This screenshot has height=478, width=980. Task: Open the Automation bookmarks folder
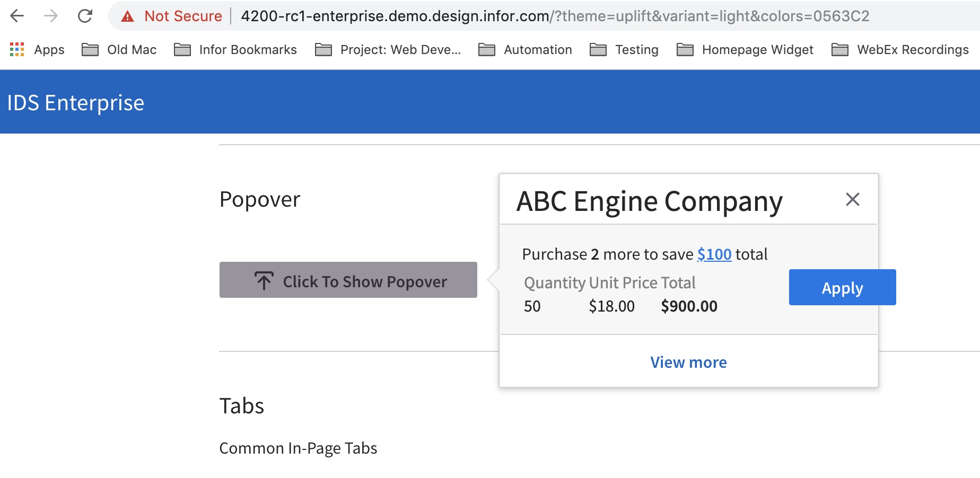click(526, 49)
